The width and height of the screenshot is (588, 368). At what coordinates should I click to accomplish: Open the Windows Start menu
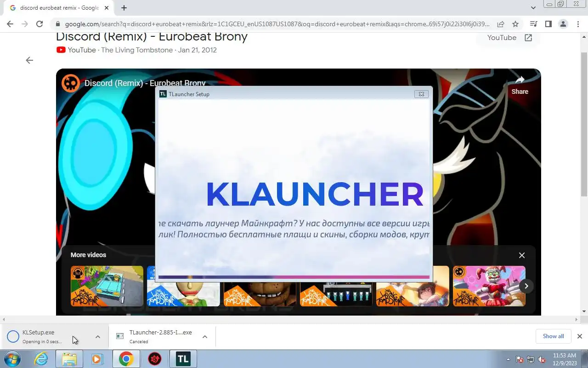click(x=12, y=359)
